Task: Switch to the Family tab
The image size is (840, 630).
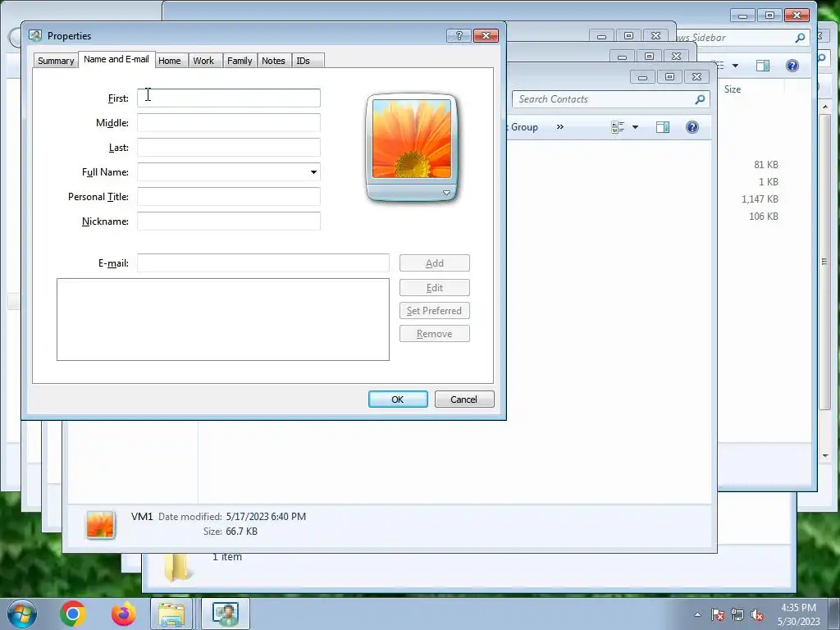Action: (240, 61)
